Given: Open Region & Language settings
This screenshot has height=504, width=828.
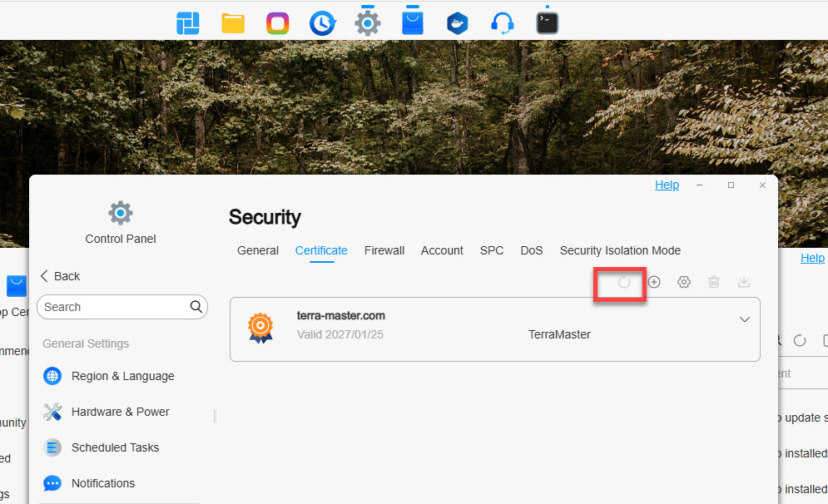Looking at the screenshot, I should click(108, 376).
